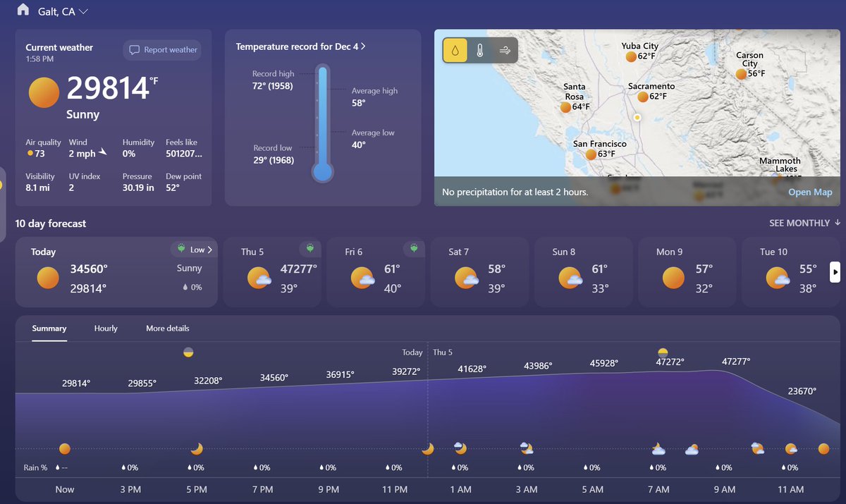Toggle the thermometer temperature layer on the map
This screenshot has width=846, height=504.
478,49
